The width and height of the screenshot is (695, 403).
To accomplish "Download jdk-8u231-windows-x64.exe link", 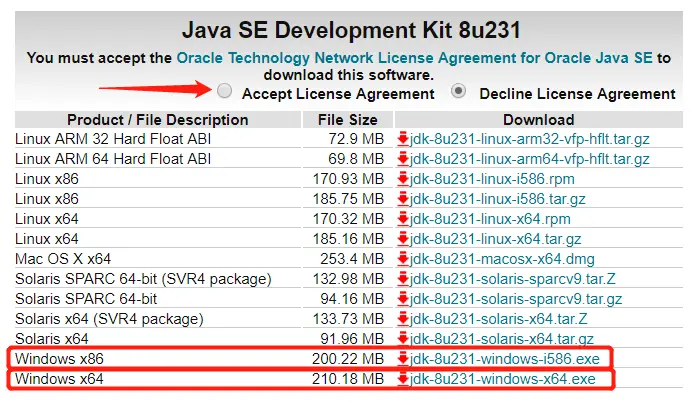I will [x=503, y=379].
